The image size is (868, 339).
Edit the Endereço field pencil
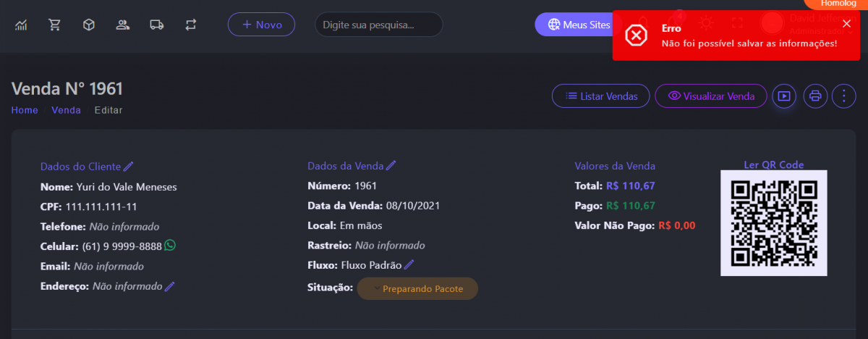coord(170,287)
